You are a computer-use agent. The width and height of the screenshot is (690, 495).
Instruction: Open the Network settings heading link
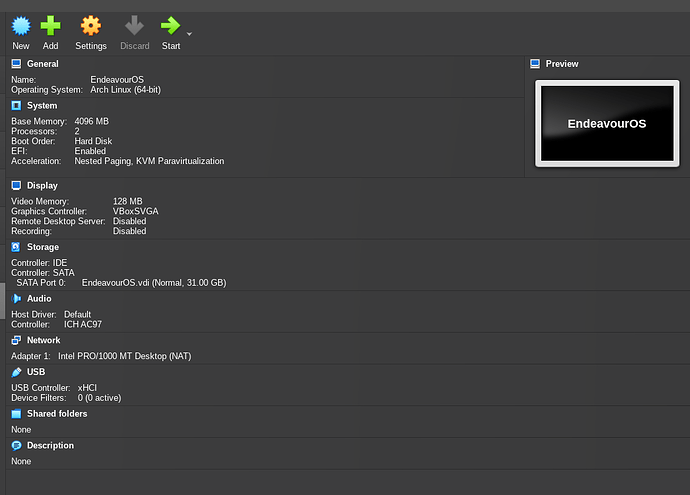click(44, 340)
